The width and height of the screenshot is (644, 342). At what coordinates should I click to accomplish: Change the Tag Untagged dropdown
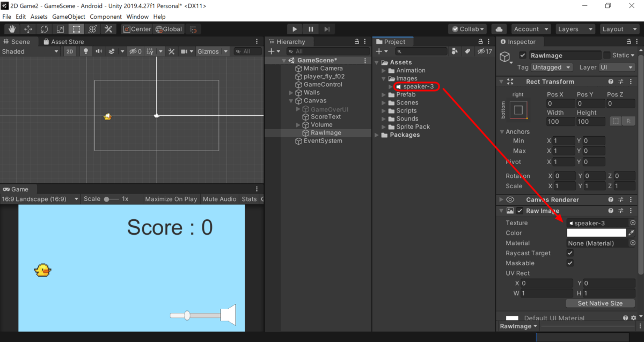[552, 68]
